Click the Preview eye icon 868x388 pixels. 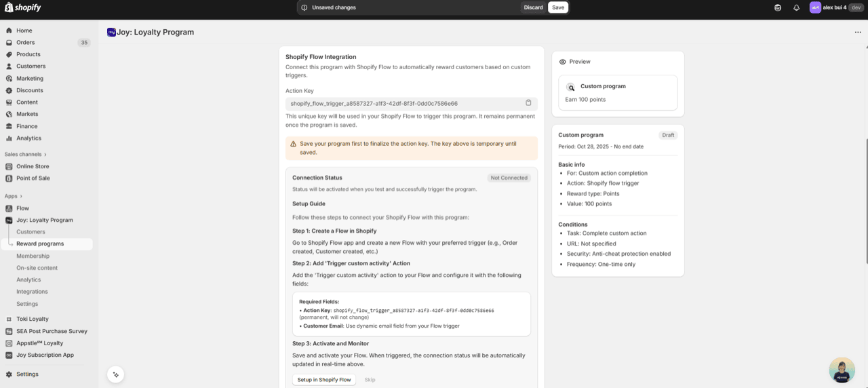563,62
